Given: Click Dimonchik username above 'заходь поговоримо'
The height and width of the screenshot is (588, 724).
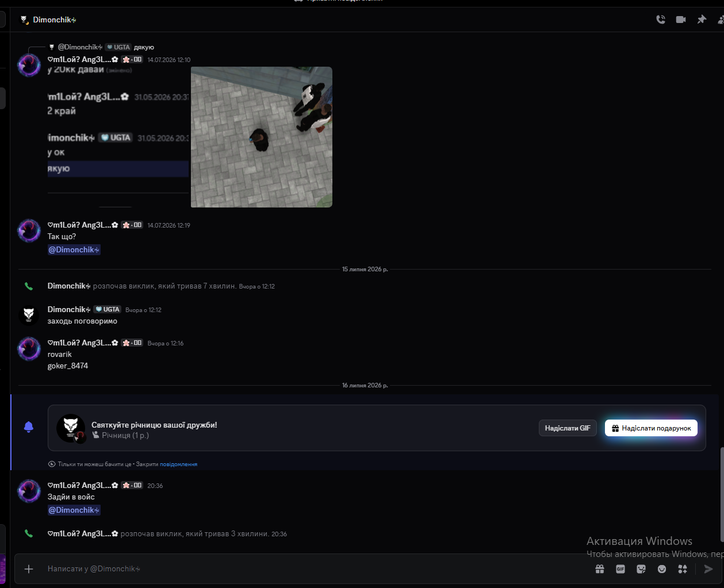Looking at the screenshot, I should tap(69, 309).
